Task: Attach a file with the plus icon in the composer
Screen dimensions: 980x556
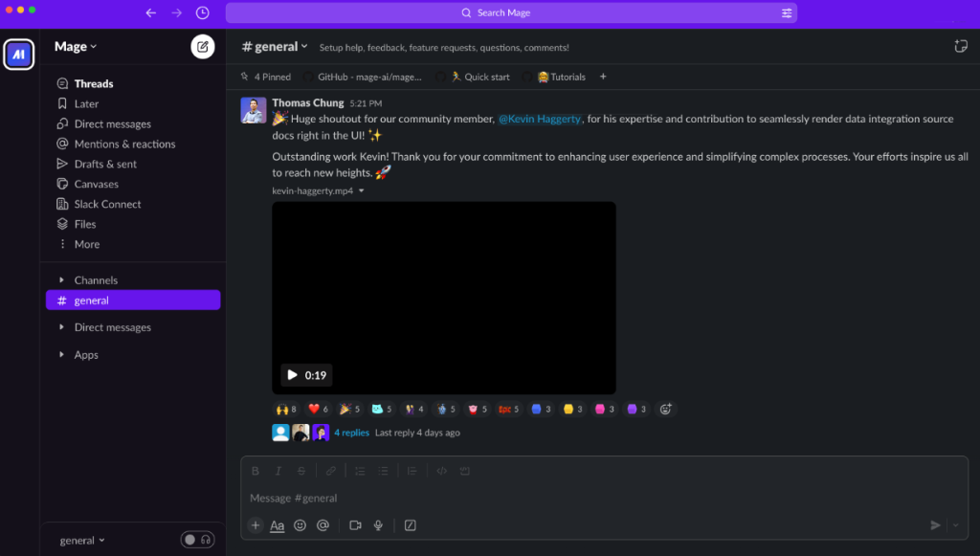Action: [x=256, y=525]
